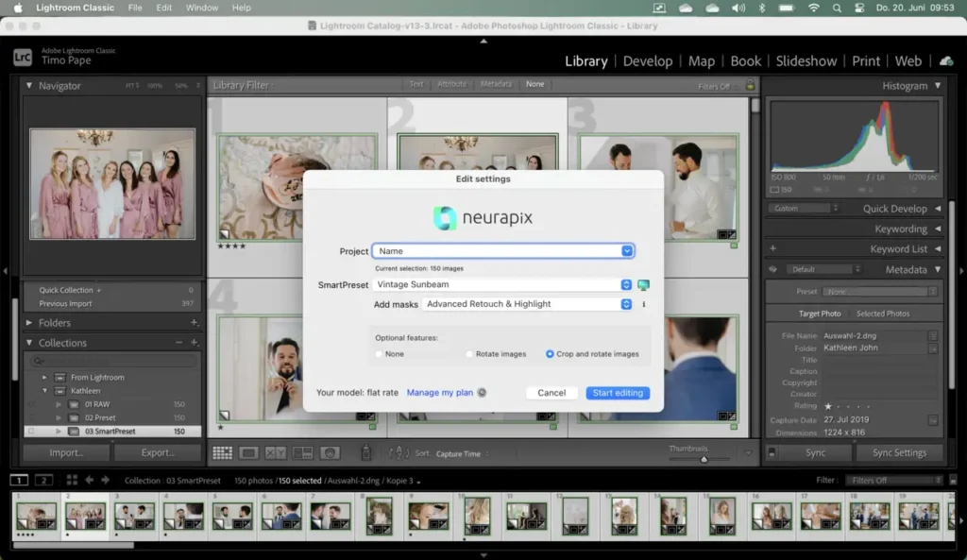Viewport: 967px width, 560px height.
Task: Select Rotate images radio option
Action: click(x=469, y=354)
